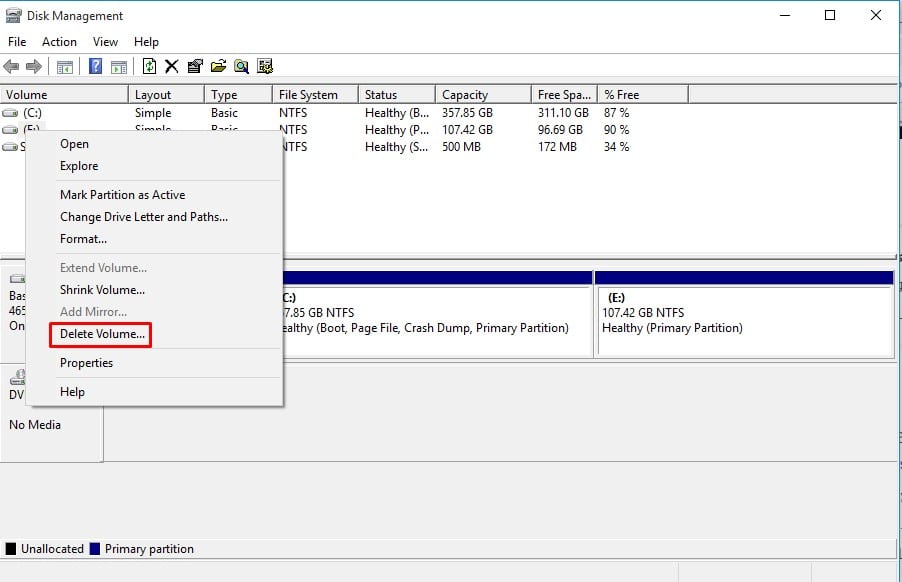902x582 pixels.
Task: Open the File menu
Action: point(17,42)
